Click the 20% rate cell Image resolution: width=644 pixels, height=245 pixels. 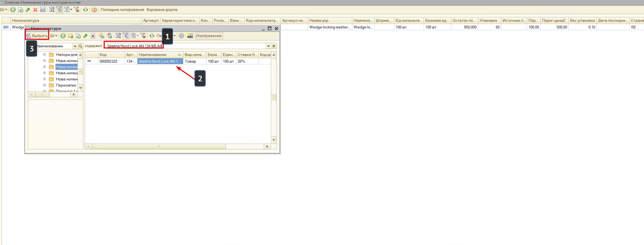(x=247, y=61)
